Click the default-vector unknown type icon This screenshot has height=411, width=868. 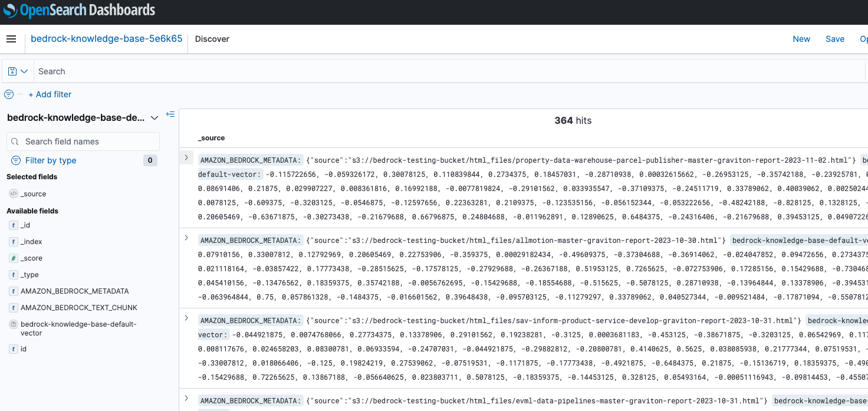tap(14, 324)
